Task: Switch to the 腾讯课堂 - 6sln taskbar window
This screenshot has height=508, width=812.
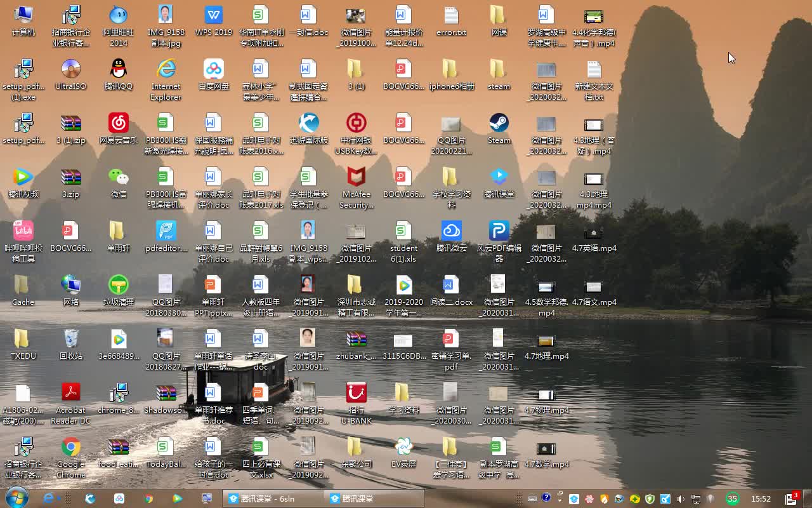Action: pos(273,498)
